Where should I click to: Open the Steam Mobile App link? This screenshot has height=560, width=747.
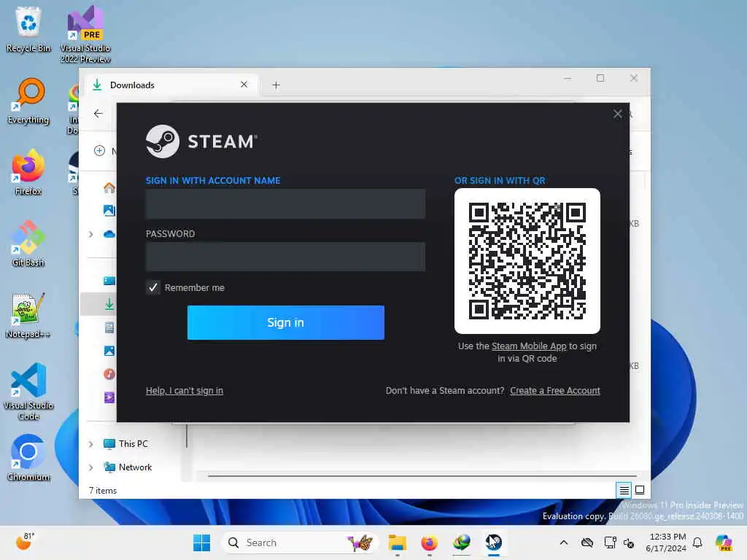529,346
